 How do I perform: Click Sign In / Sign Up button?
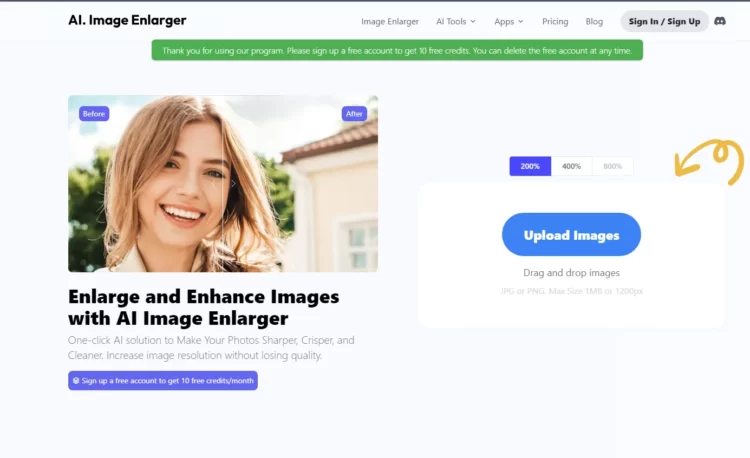664,22
